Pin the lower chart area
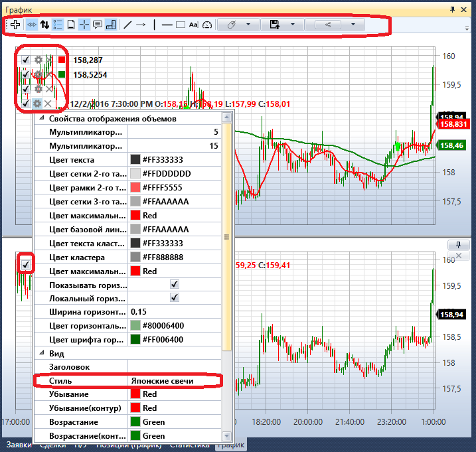 [x=458, y=244]
